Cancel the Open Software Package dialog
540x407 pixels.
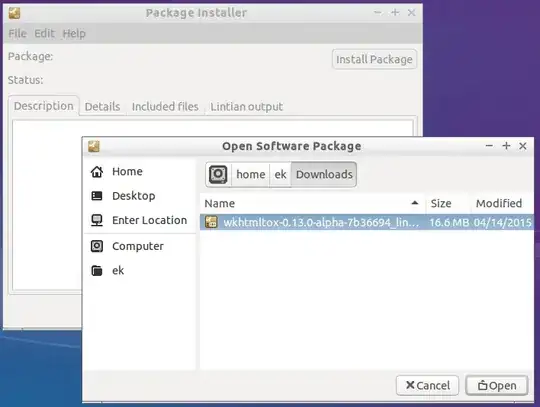pyautogui.click(x=427, y=385)
